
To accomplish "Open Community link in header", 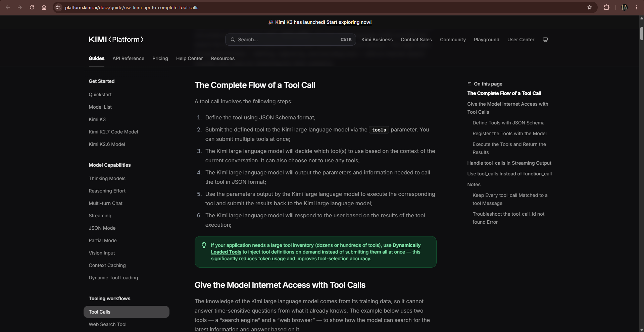I will [x=453, y=40].
